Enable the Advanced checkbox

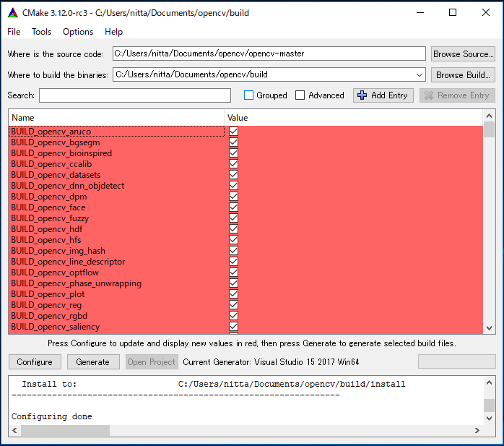point(300,95)
